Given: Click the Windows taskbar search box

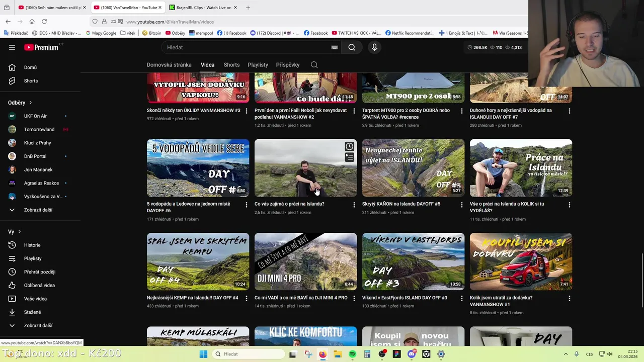Looking at the screenshot, I should pyautogui.click(x=248, y=354).
